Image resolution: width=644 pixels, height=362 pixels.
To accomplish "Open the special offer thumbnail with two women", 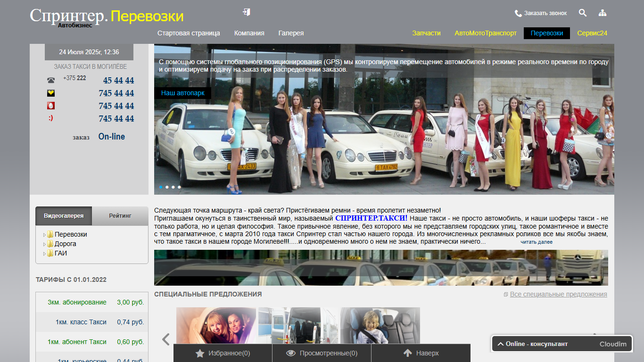I will 216,326.
